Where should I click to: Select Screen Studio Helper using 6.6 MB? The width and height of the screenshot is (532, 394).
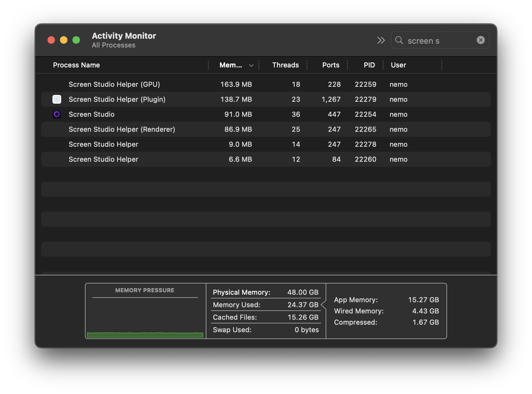tap(103, 159)
